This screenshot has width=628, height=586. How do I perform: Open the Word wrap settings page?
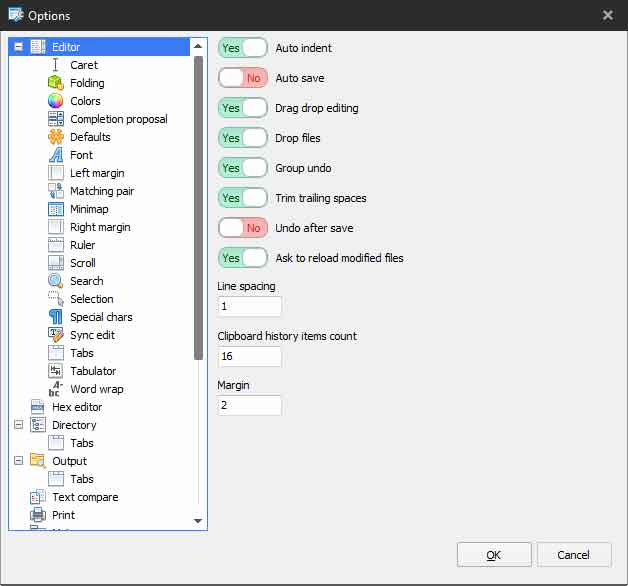[96, 389]
